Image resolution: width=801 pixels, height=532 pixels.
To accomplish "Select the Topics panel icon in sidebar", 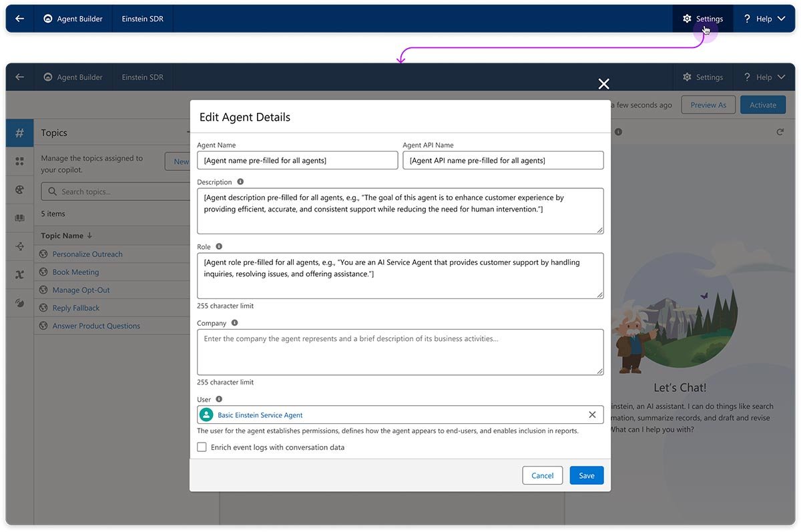I will click(19, 133).
